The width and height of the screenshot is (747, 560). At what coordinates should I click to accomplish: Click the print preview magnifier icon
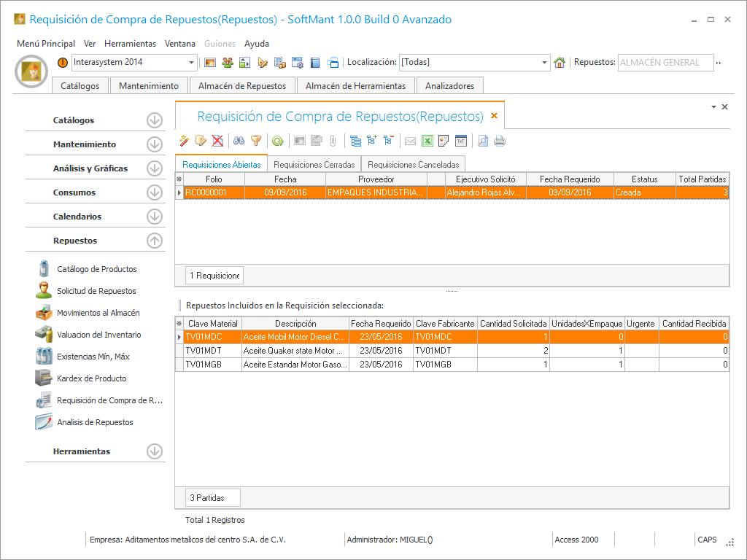483,141
